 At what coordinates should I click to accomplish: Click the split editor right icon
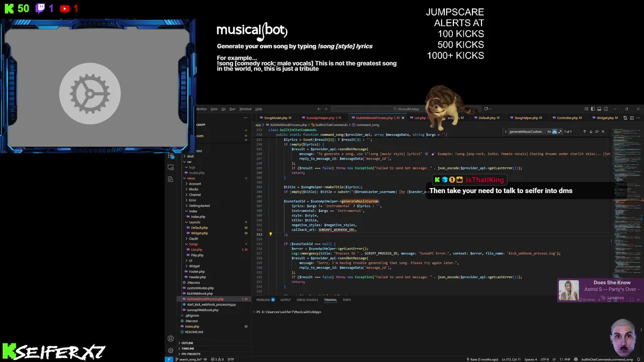(x=632, y=118)
